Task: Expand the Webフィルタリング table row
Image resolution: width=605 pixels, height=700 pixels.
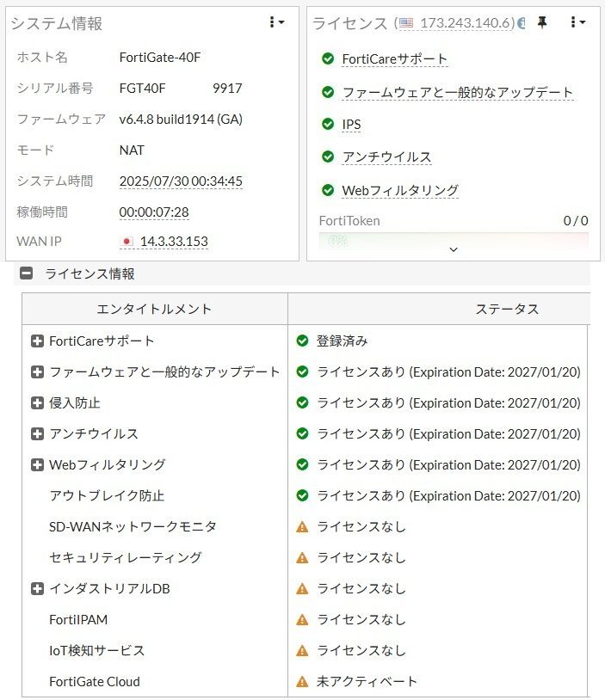Action: point(38,464)
